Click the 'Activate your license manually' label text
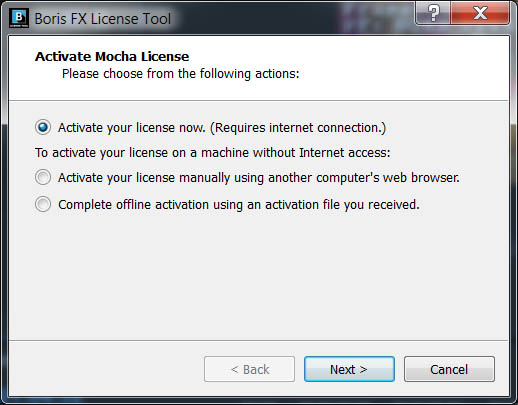Screen dimensions: 518x405 259,178
